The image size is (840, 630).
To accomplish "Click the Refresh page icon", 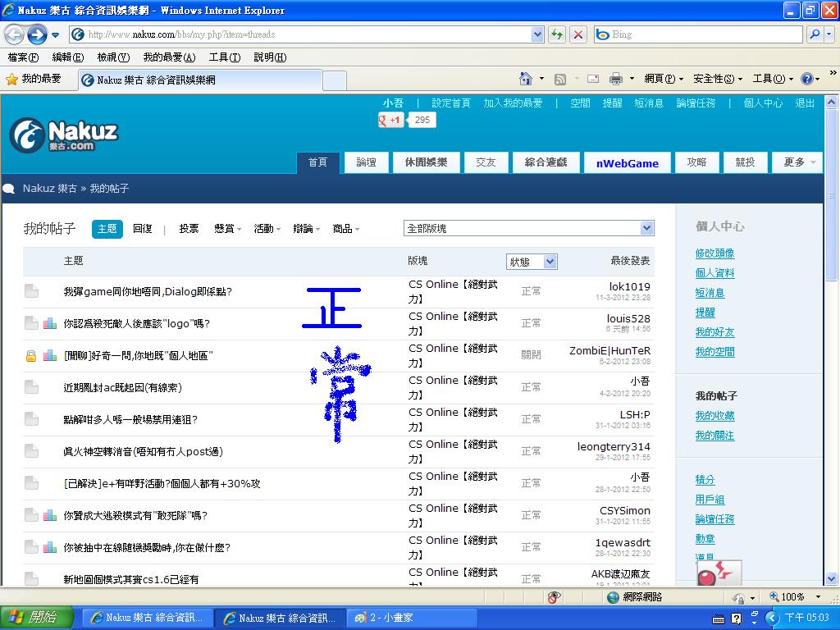I will 557,34.
